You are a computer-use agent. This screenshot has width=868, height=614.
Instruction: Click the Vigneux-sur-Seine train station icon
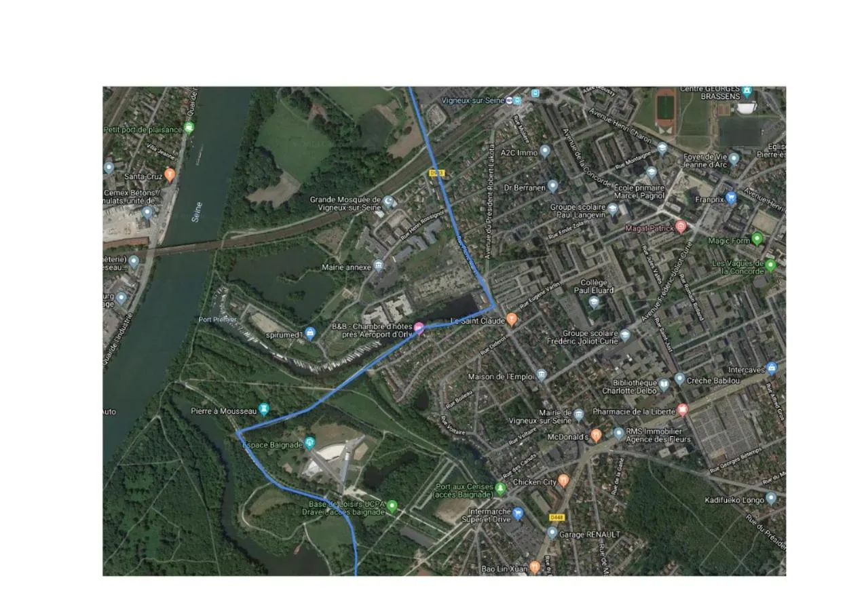click(517, 100)
